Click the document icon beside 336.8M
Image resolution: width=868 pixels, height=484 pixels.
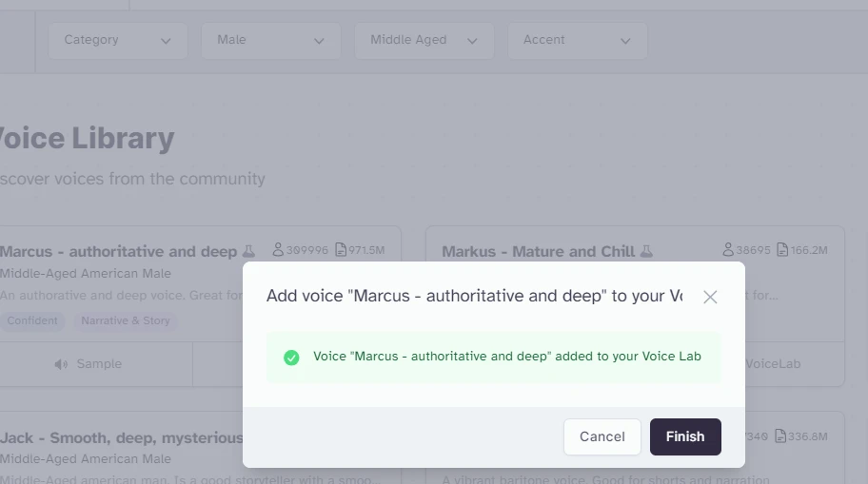[780, 436]
